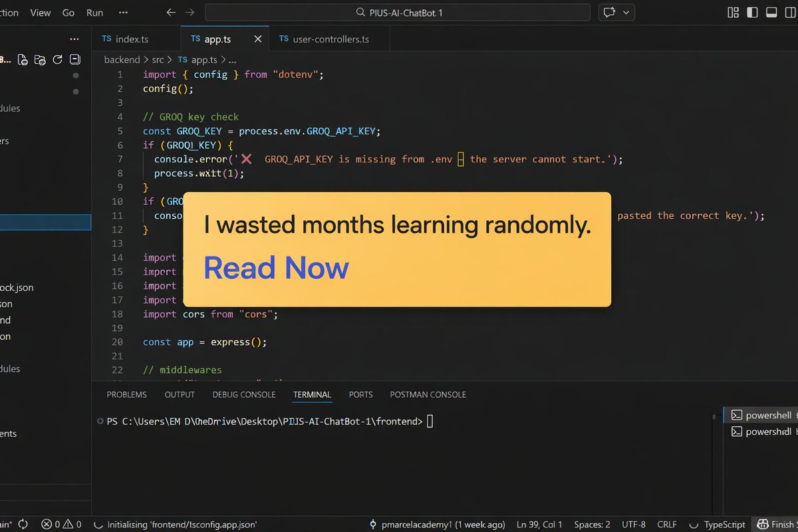Image resolution: width=798 pixels, height=532 pixels.
Task: Open the Copilot chat icon
Action: tap(608, 13)
